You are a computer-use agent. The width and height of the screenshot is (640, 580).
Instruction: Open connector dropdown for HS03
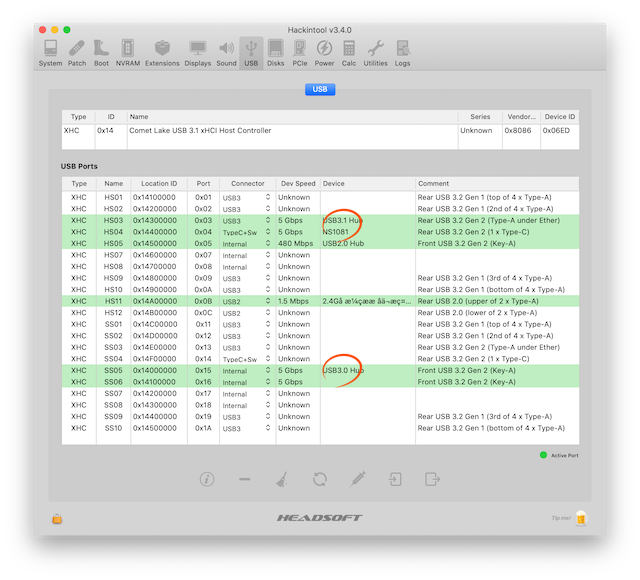tap(247, 221)
